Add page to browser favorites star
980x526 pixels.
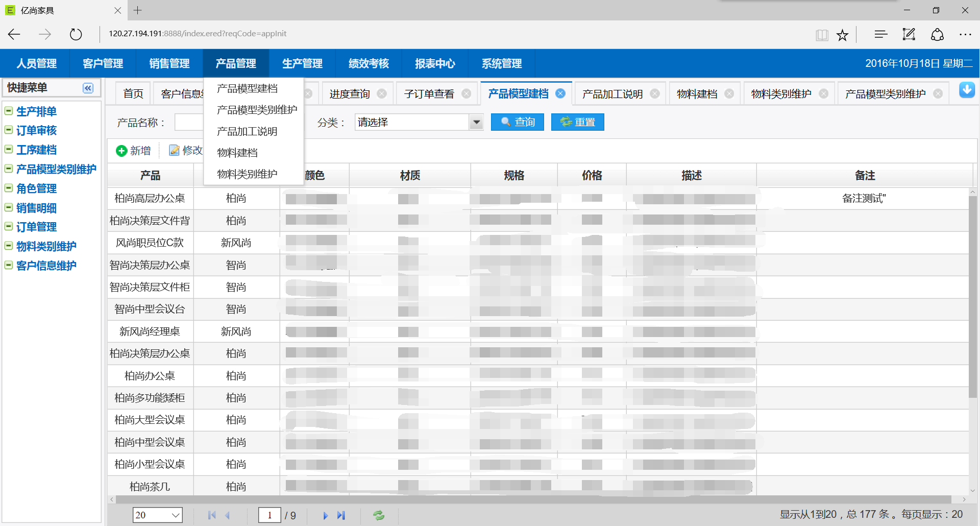(x=842, y=35)
